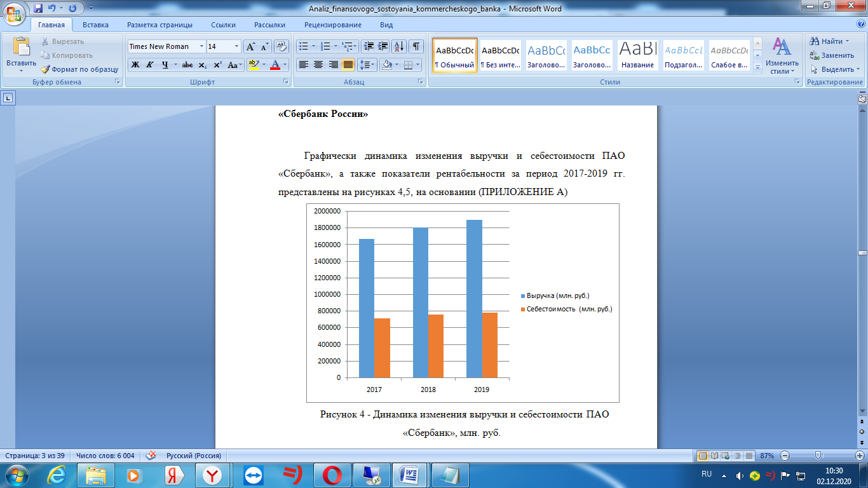Switch to the Рецензирование tab
The width and height of the screenshot is (868, 488).
point(333,25)
